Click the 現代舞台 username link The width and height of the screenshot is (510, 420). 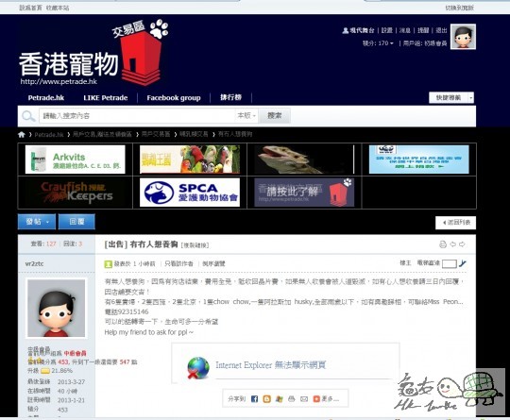(x=362, y=30)
